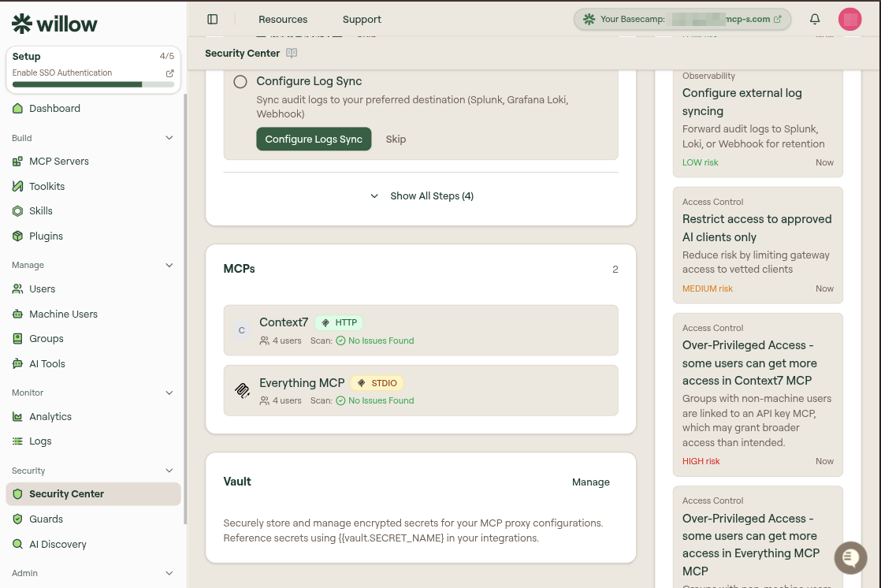Expand Show All Steps (4)

click(422, 196)
